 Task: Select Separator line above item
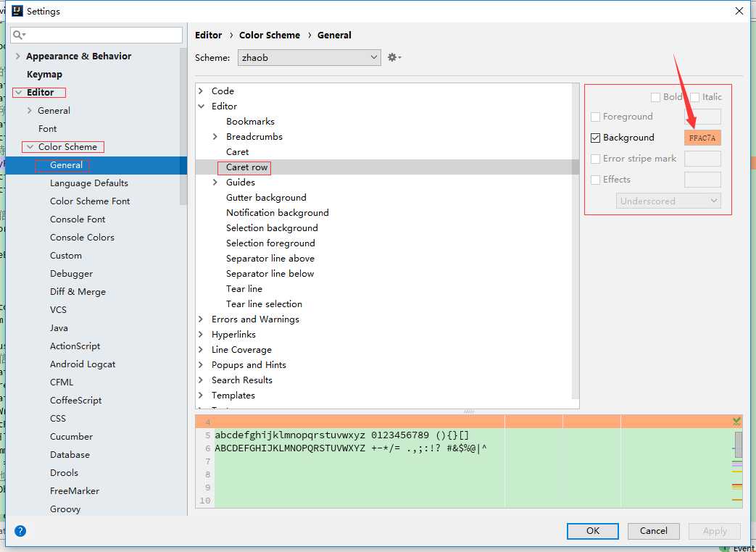point(270,258)
